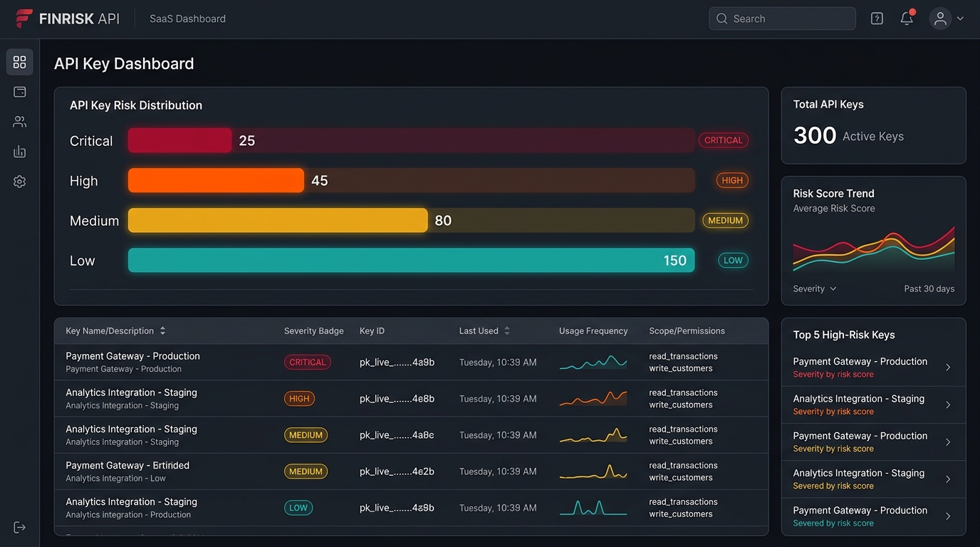Click the 'Average Risk Score' subtitle
Screen dimensions: 980x547
click(834, 208)
